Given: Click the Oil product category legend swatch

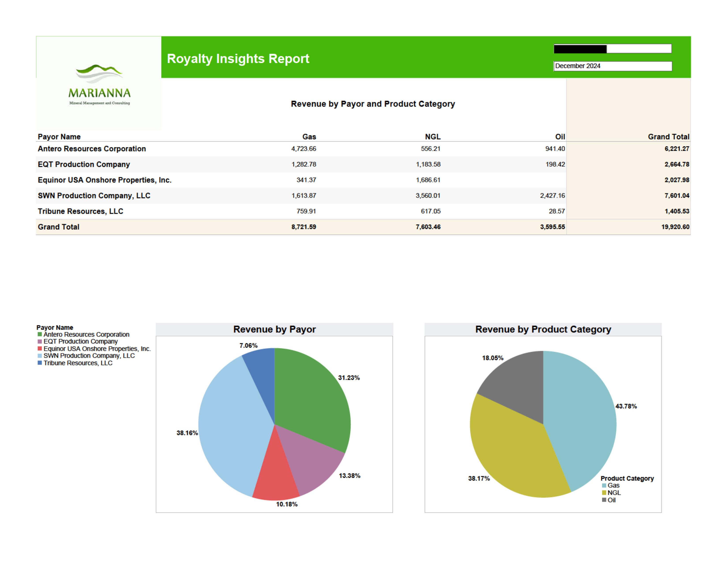Looking at the screenshot, I should (x=604, y=500).
